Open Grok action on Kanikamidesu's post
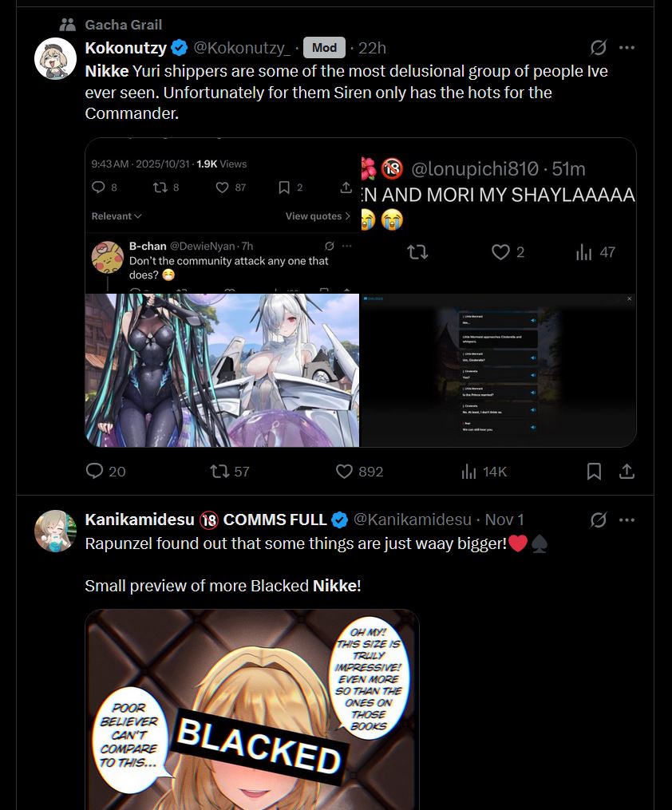This screenshot has height=810, width=672. (598, 520)
